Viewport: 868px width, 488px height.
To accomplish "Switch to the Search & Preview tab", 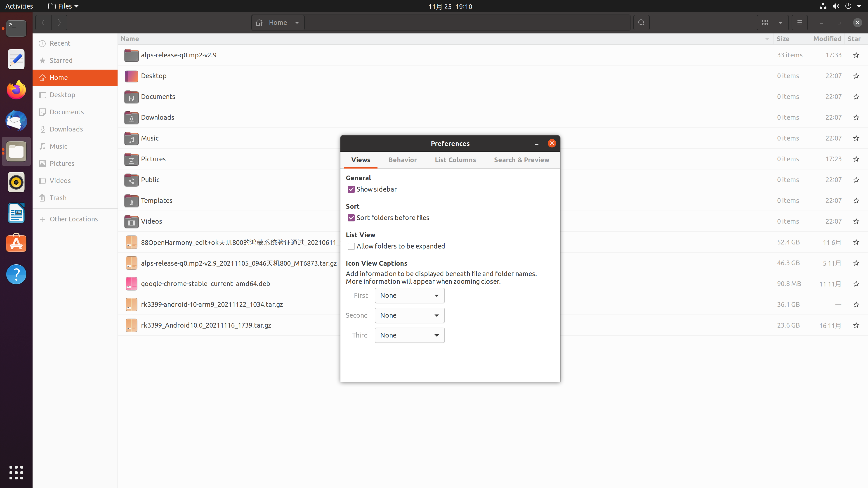I will [x=521, y=160].
